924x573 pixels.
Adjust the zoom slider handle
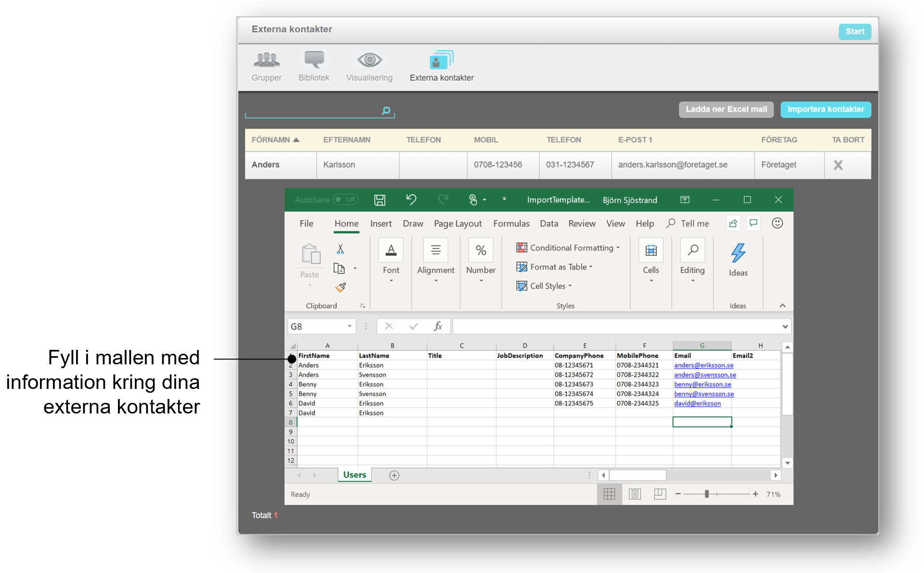tap(706, 494)
